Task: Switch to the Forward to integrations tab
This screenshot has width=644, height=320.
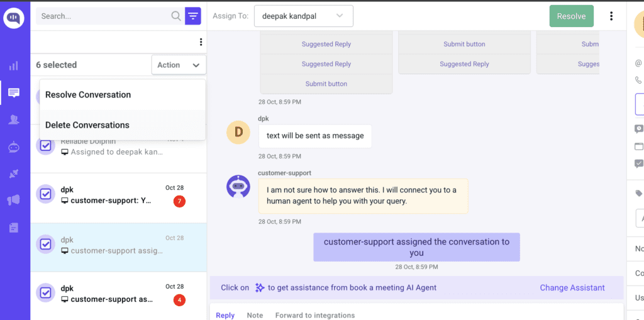Action: 315,315
